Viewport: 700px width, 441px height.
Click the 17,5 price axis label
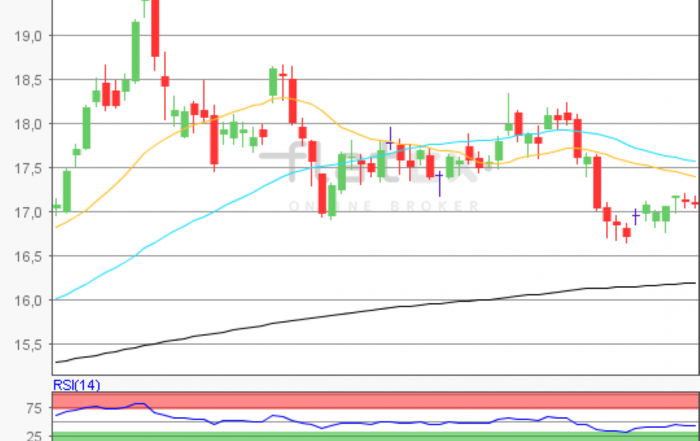28,168
